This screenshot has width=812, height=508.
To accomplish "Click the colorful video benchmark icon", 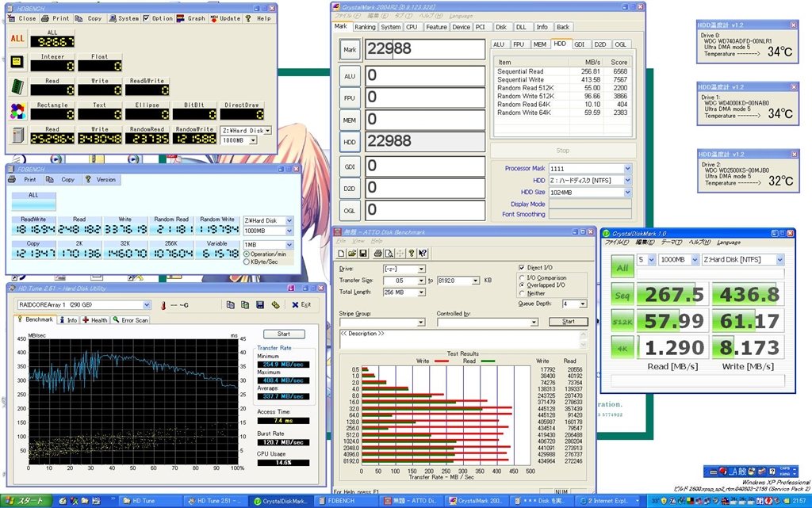I will (x=17, y=110).
